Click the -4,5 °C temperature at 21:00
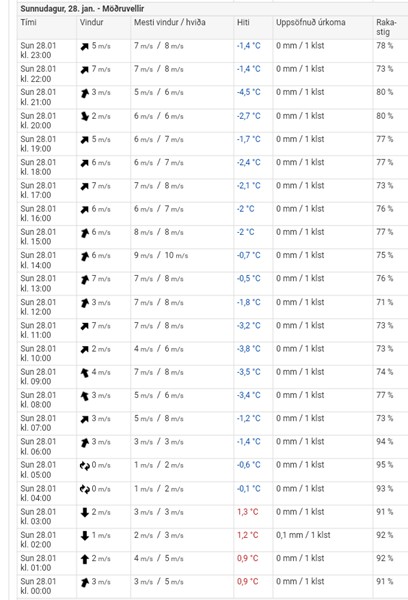Image resolution: width=408 pixels, height=600 pixels. point(248,93)
